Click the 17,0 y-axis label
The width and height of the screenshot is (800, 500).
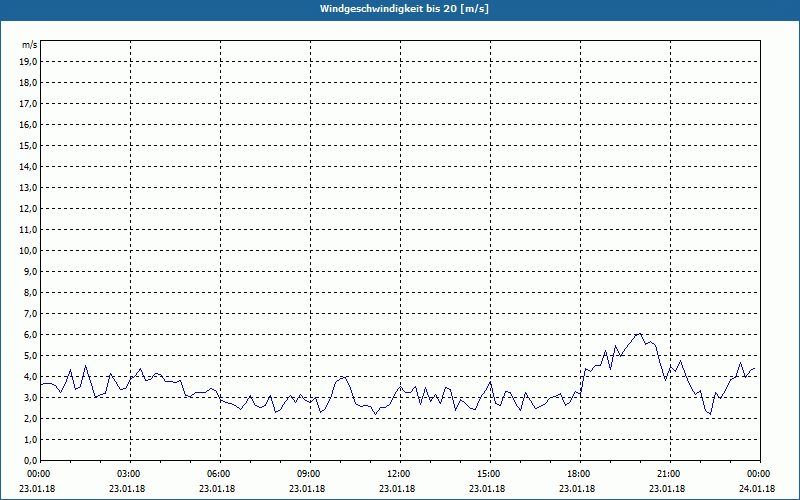(x=28, y=104)
